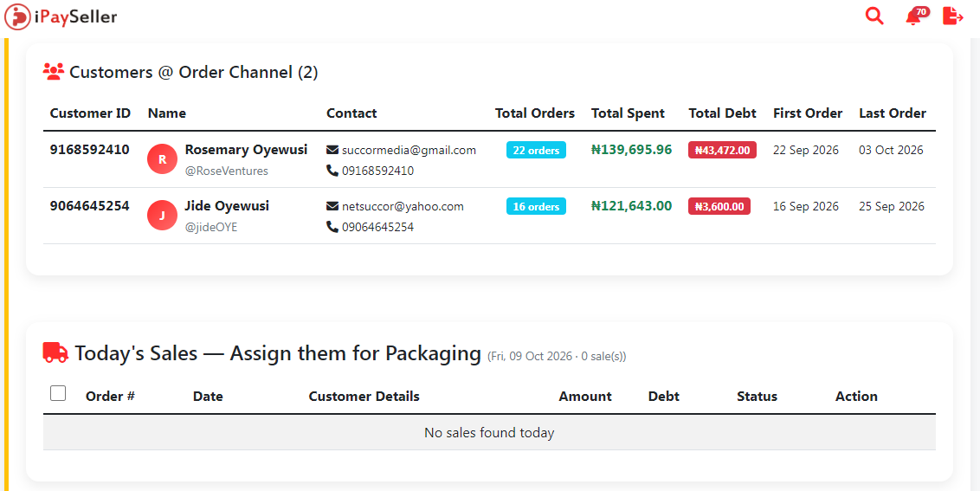Click customer ID 9064645254
980x491 pixels.
[x=89, y=206]
